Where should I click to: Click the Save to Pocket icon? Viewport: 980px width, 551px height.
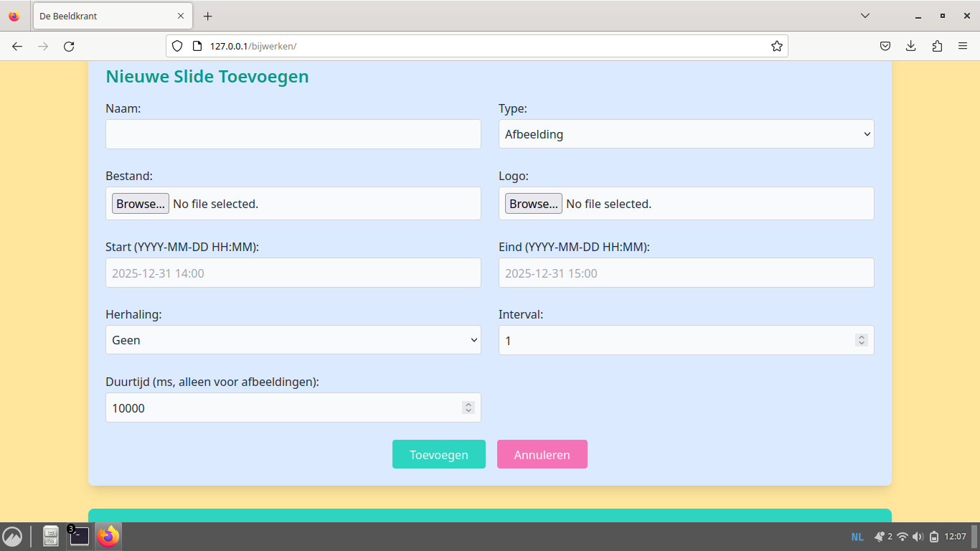[x=885, y=46]
